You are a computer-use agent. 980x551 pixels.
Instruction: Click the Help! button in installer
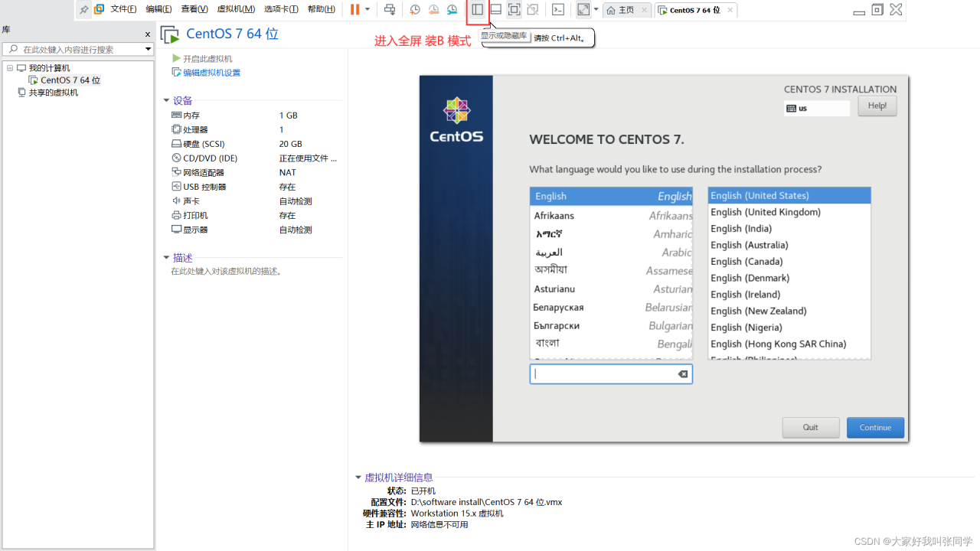click(x=877, y=106)
